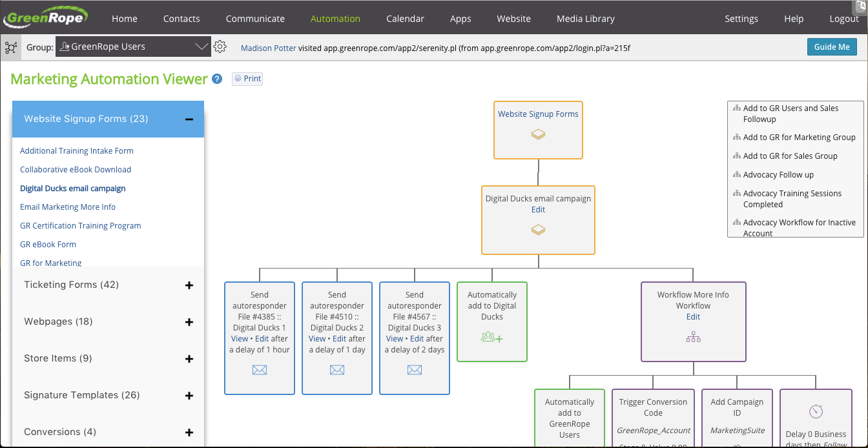868x448 pixels.
Task: Open the Contacts menu
Action: coord(181,19)
